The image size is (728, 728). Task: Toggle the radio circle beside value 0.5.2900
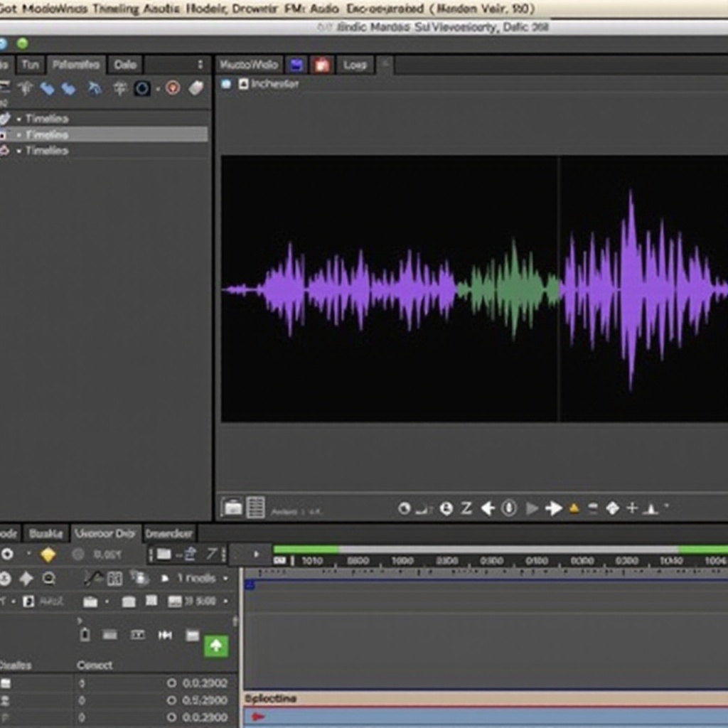point(171,700)
